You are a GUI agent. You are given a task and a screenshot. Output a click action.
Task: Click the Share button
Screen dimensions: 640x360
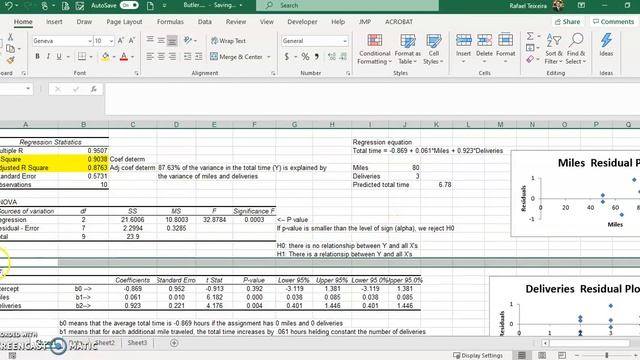pos(567,22)
